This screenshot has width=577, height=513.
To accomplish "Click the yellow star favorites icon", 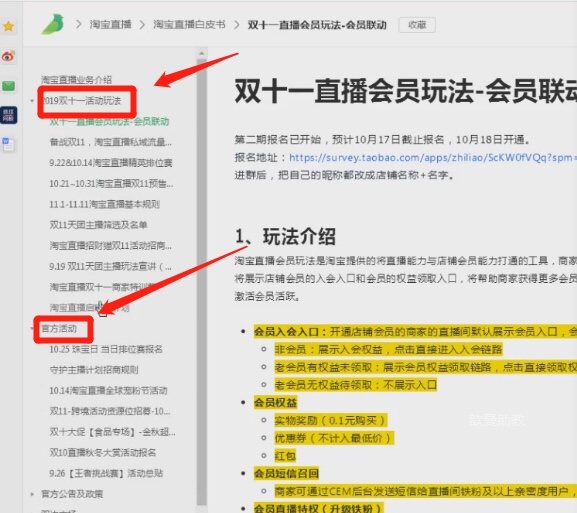I will point(8,26).
